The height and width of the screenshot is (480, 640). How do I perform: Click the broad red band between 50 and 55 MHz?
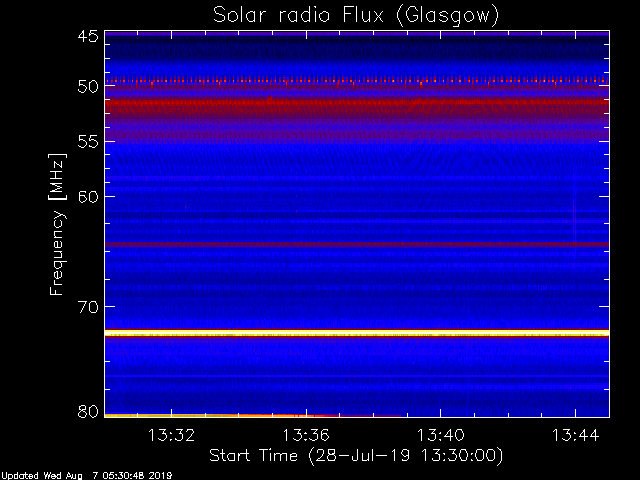[357, 107]
